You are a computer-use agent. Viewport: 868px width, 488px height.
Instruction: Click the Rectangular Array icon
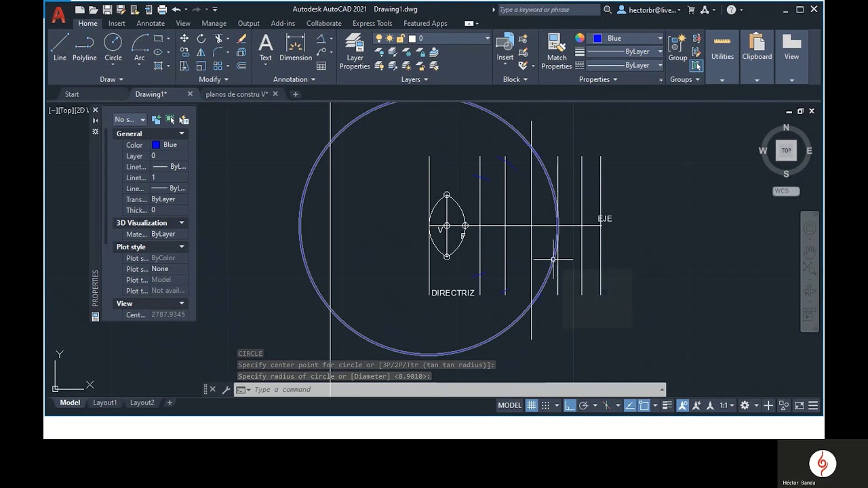pos(218,66)
